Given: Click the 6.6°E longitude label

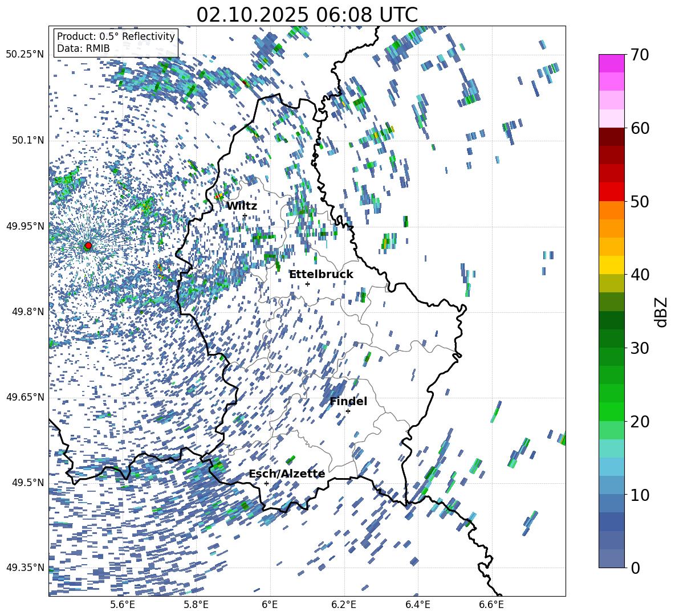Looking at the screenshot, I should [x=491, y=605].
